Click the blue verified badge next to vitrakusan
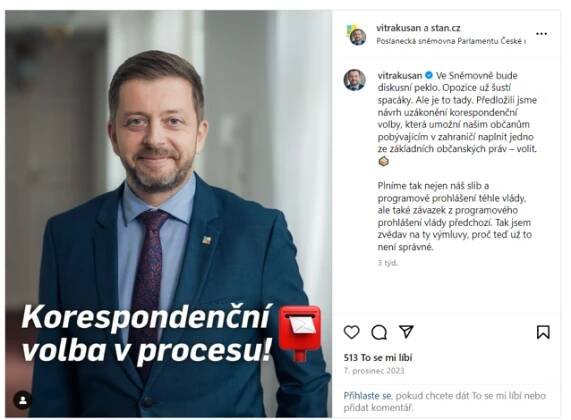Screen dimensions: 571x420 429,75
